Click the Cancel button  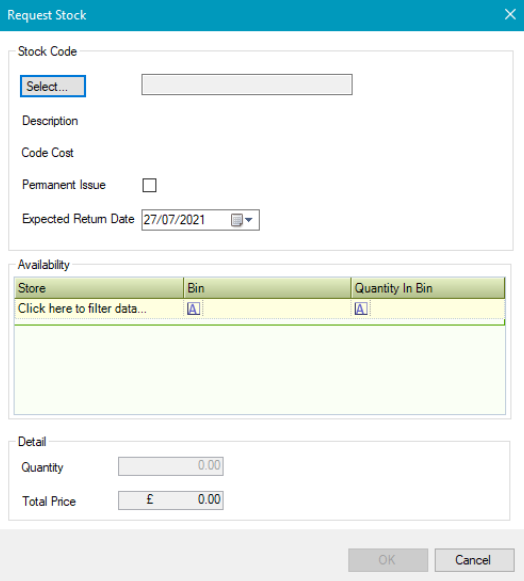coord(474,560)
